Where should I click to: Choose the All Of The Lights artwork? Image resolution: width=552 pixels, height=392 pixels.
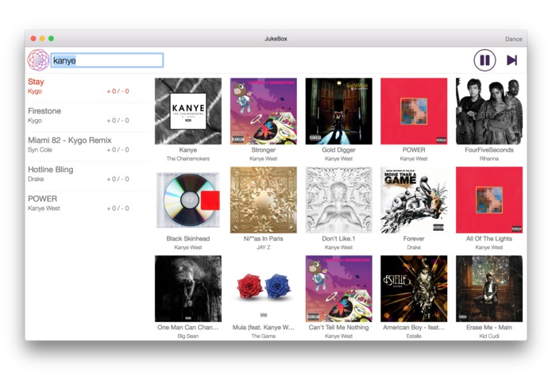pos(489,200)
